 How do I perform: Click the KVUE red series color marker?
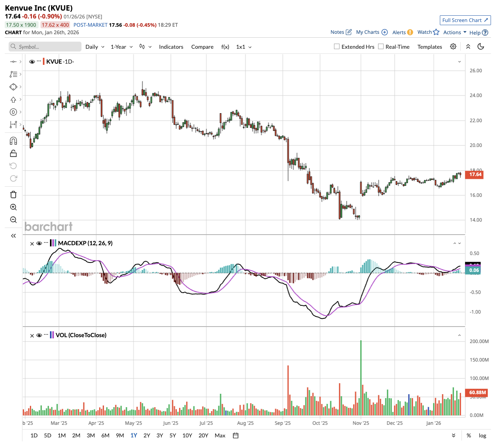click(44, 62)
